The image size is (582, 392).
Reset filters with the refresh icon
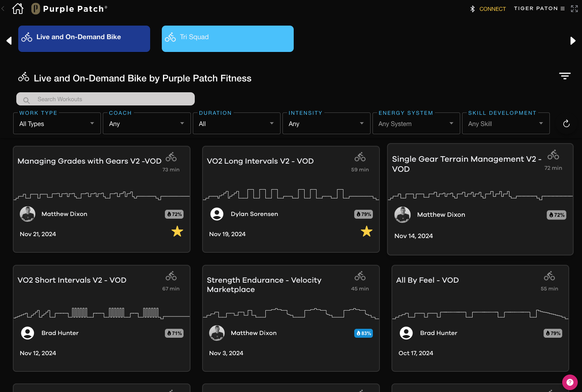tap(566, 124)
